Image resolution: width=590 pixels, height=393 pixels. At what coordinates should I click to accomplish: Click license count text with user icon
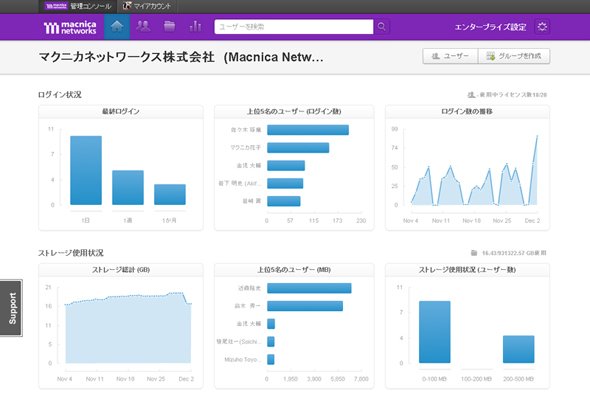[507, 95]
